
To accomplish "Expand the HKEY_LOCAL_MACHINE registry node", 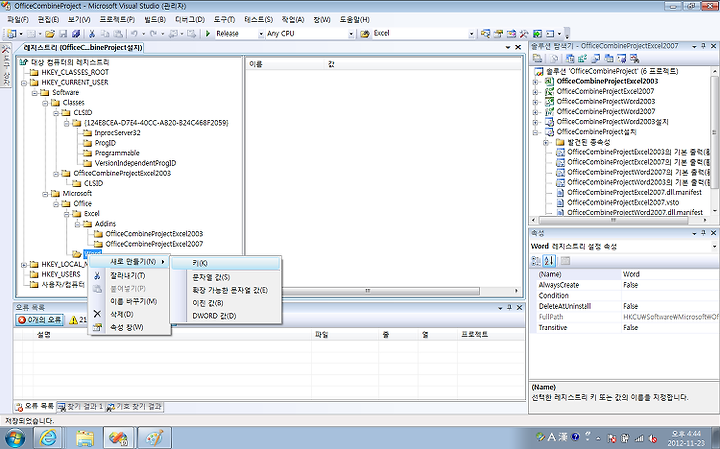I will tap(23, 264).
